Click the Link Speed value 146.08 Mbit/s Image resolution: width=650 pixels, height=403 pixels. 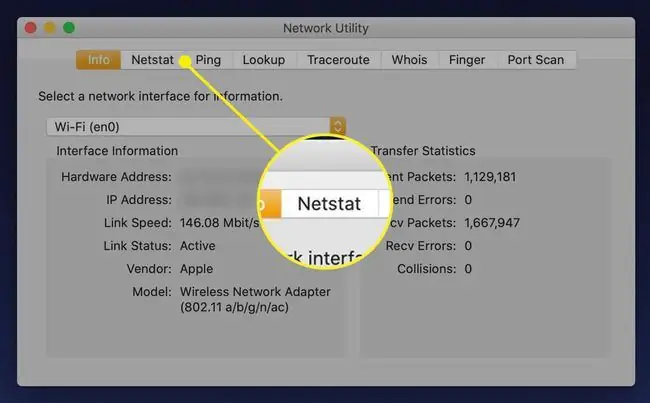coord(220,223)
